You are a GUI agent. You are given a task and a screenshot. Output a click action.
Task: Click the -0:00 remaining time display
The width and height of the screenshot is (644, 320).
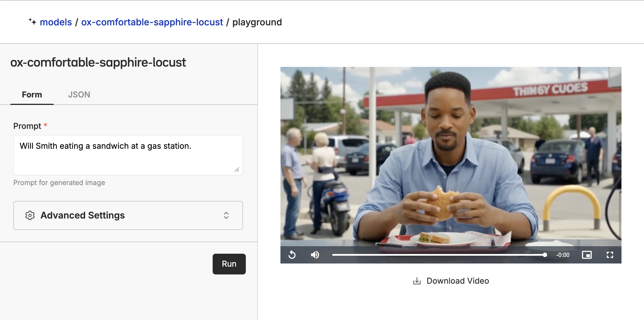tap(563, 255)
